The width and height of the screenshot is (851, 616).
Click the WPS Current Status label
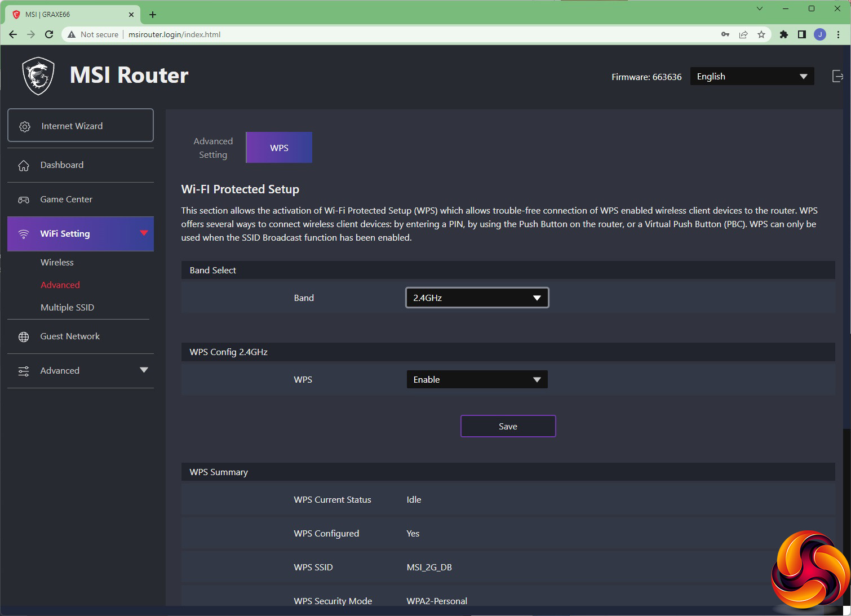(x=333, y=499)
